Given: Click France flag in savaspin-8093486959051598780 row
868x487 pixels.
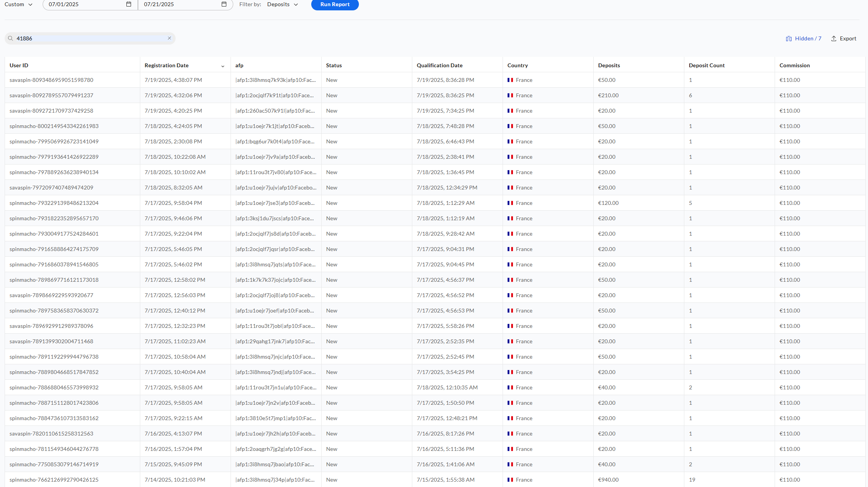Looking at the screenshot, I should (x=510, y=80).
